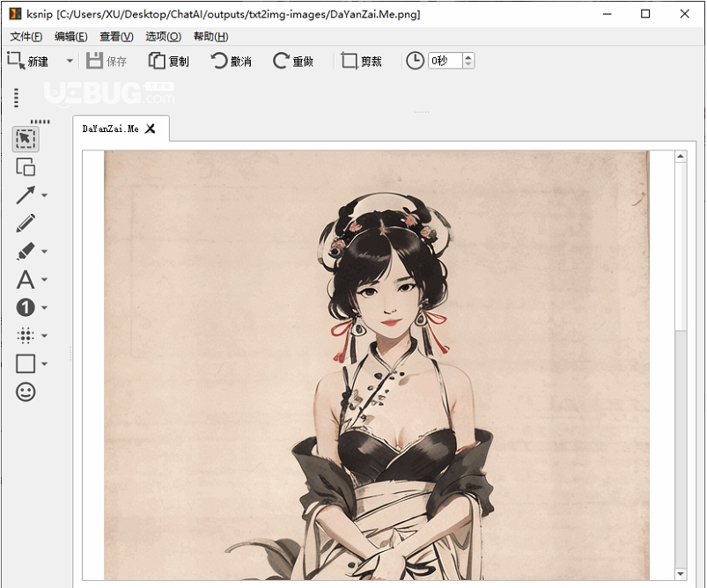Viewport: 707px width, 588px height.
Task: Click the toolbar drag handle below 新建
Action: [x=16, y=98]
